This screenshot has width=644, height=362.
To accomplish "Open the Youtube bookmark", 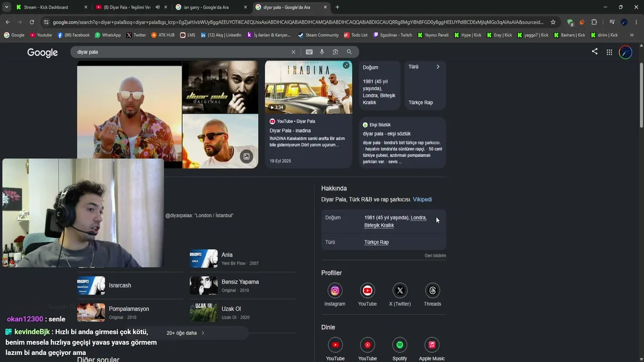I will click(x=41, y=35).
